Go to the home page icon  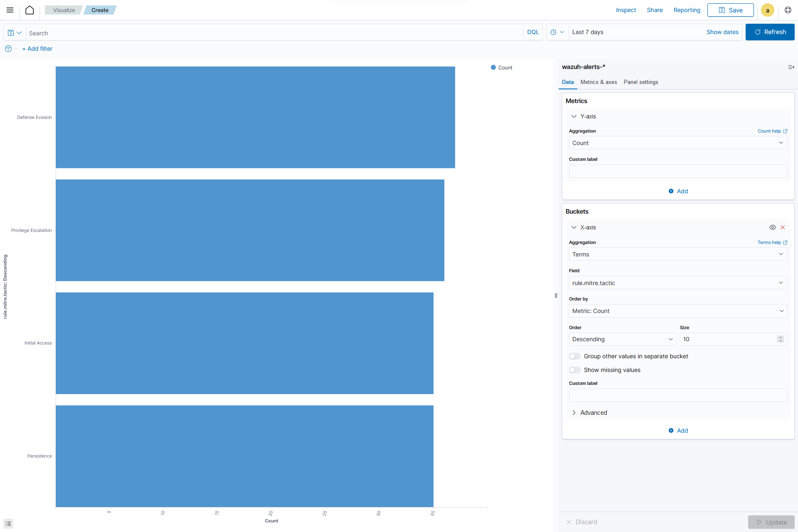pyautogui.click(x=30, y=10)
